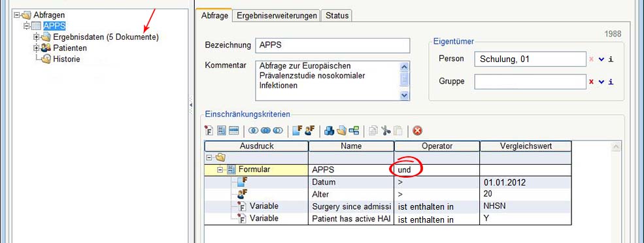Add a patient function criterion via toolbar
This screenshot has height=243, width=644.
[x=310, y=131]
